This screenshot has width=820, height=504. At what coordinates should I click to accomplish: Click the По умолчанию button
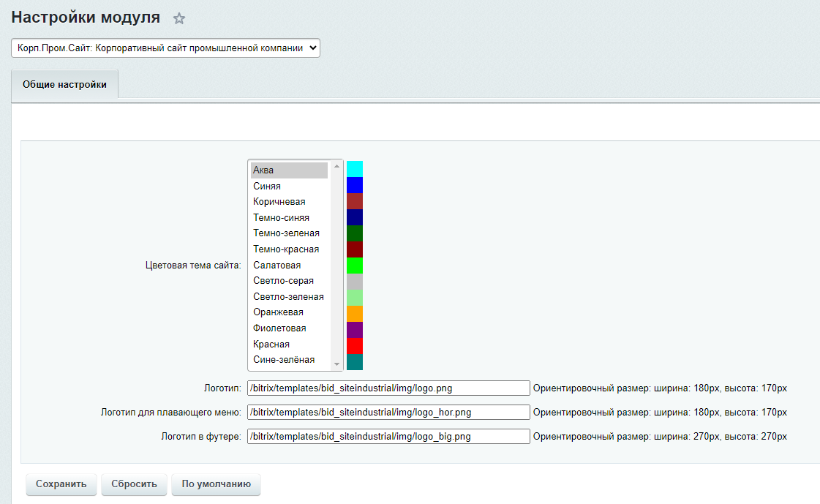tap(216, 484)
